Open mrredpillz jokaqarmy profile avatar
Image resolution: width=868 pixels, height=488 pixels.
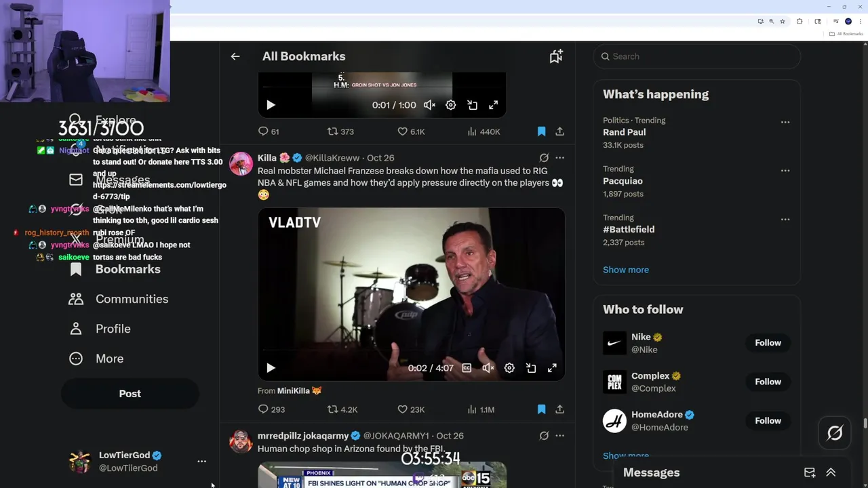click(241, 442)
